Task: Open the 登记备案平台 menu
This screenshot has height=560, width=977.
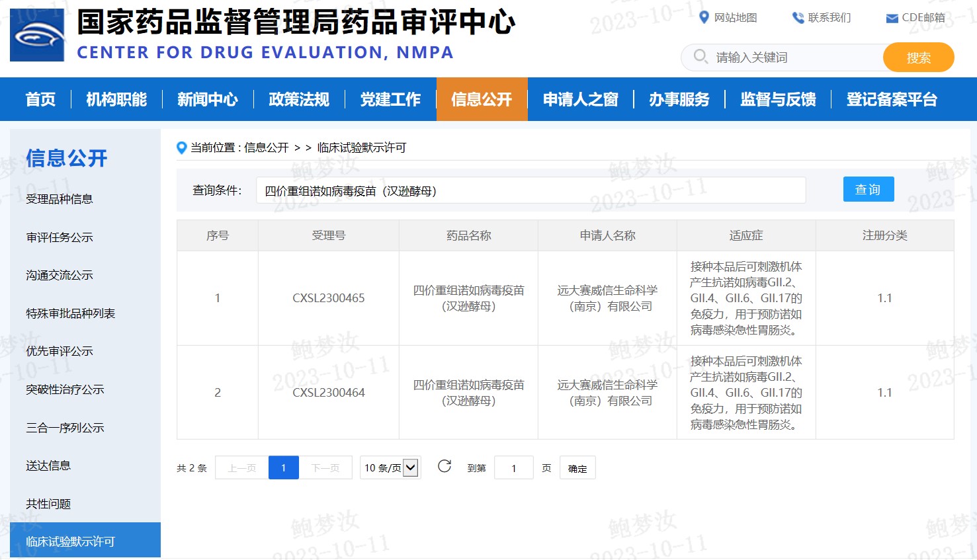Action: (x=892, y=99)
